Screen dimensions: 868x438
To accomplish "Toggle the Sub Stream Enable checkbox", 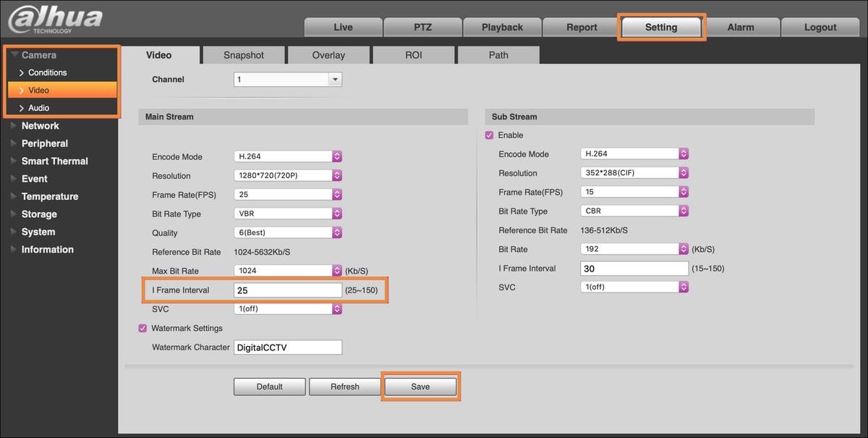I will [489, 135].
